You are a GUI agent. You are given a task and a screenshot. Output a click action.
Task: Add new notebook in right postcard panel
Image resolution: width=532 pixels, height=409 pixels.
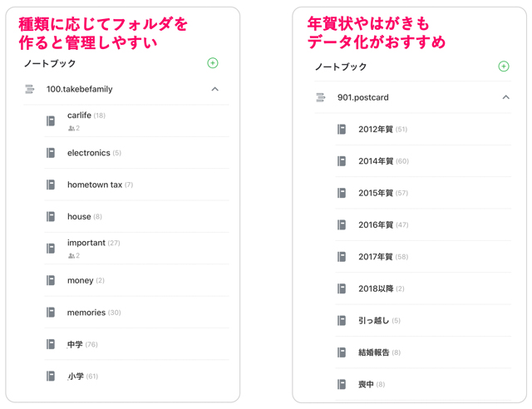click(504, 67)
